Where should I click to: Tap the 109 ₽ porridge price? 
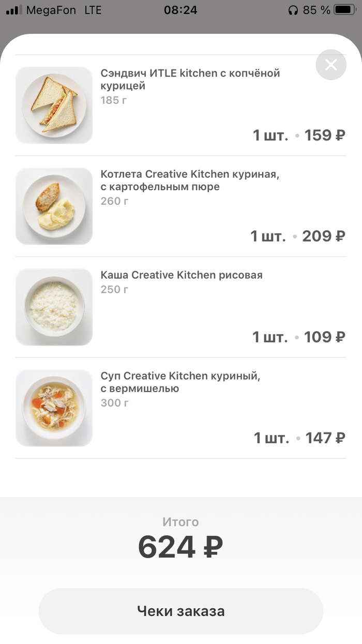pyautogui.click(x=324, y=337)
